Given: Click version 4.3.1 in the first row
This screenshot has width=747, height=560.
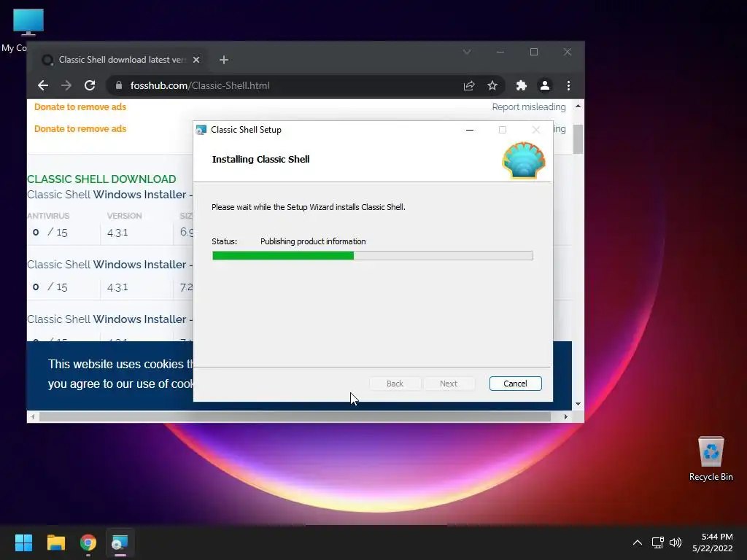Looking at the screenshot, I should tap(117, 233).
